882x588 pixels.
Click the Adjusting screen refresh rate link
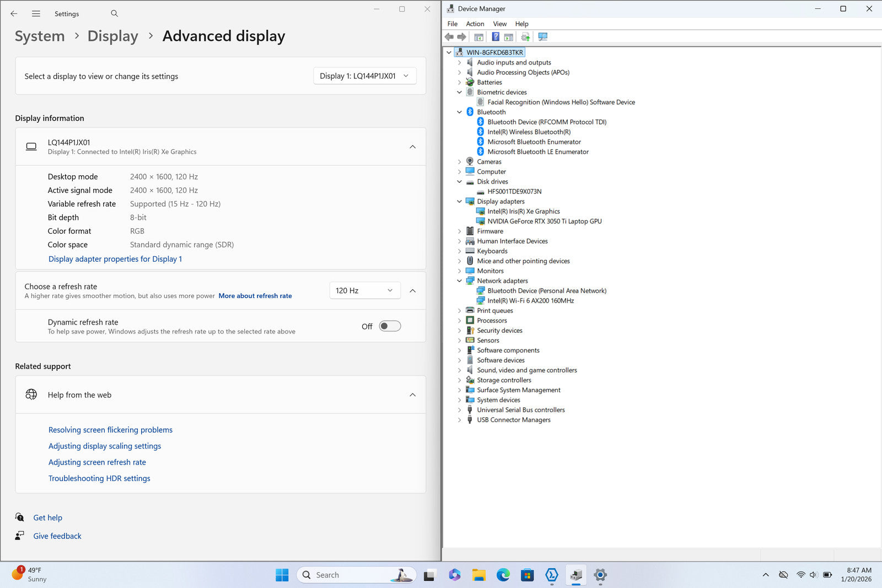coord(97,462)
